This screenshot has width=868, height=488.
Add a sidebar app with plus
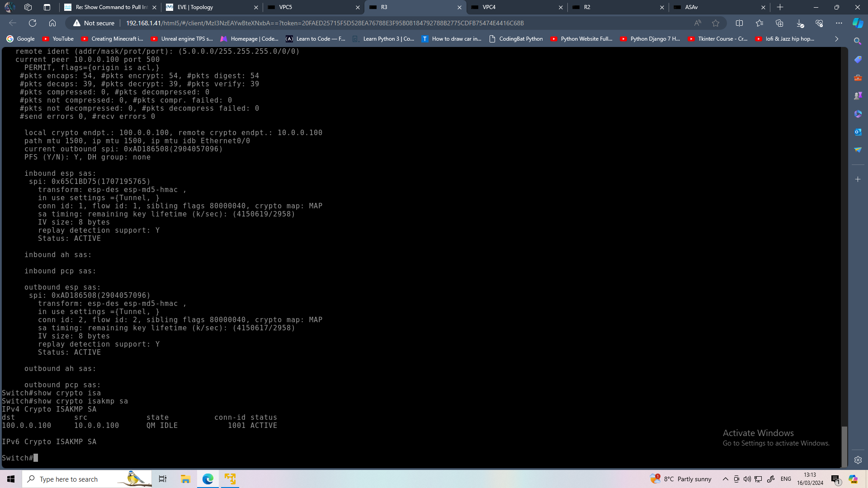point(858,179)
